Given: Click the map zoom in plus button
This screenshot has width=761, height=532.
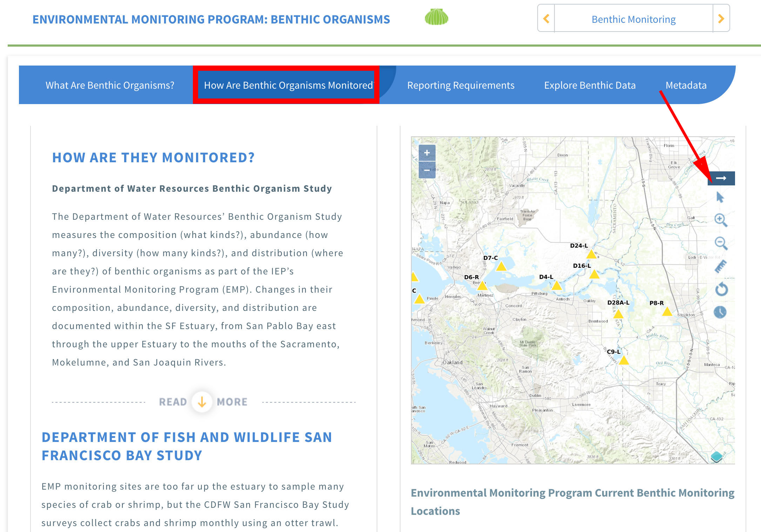Looking at the screenshot, I should click(x=427, y=153).
